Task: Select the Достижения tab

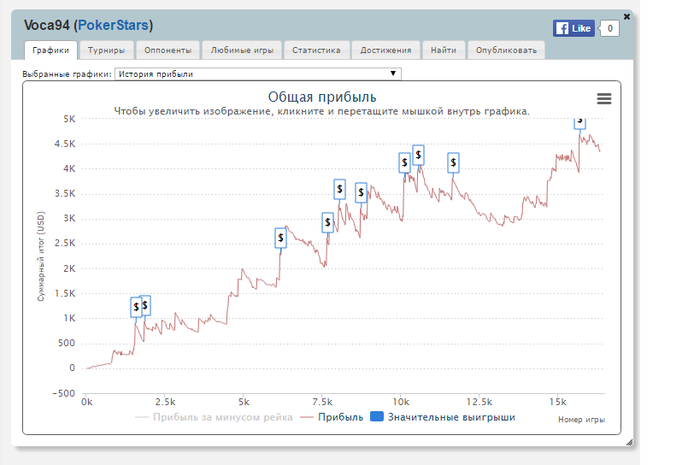Action: tap(386, 50)
